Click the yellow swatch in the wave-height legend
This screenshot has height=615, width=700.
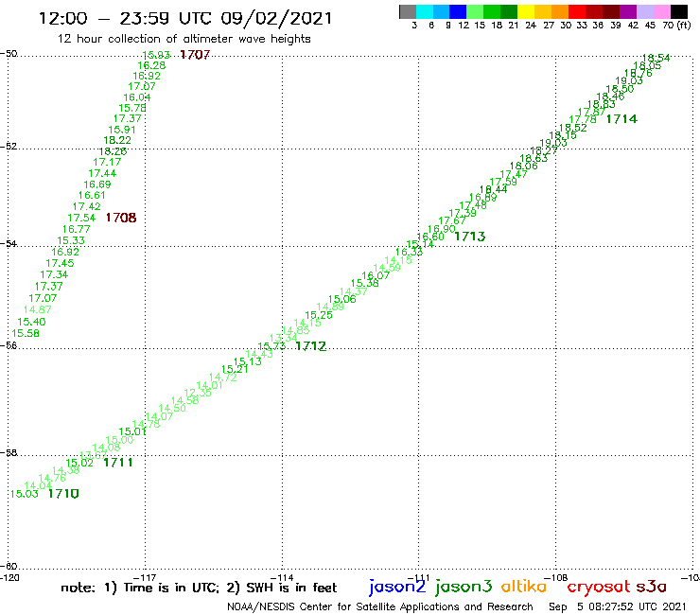pos(526,11)
